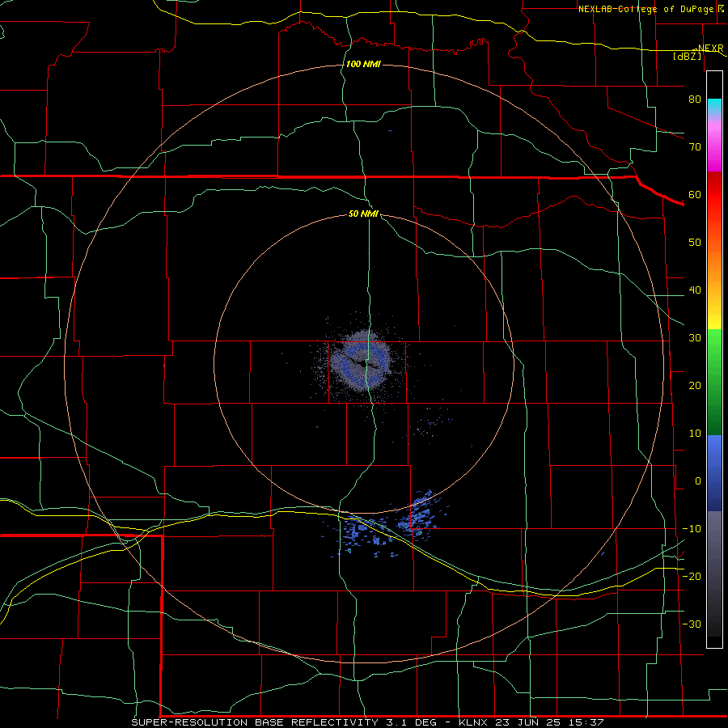The image size is (728, 728).
Task: Click the 0 value on dBZ scale
Action: (x=698, y=482)
